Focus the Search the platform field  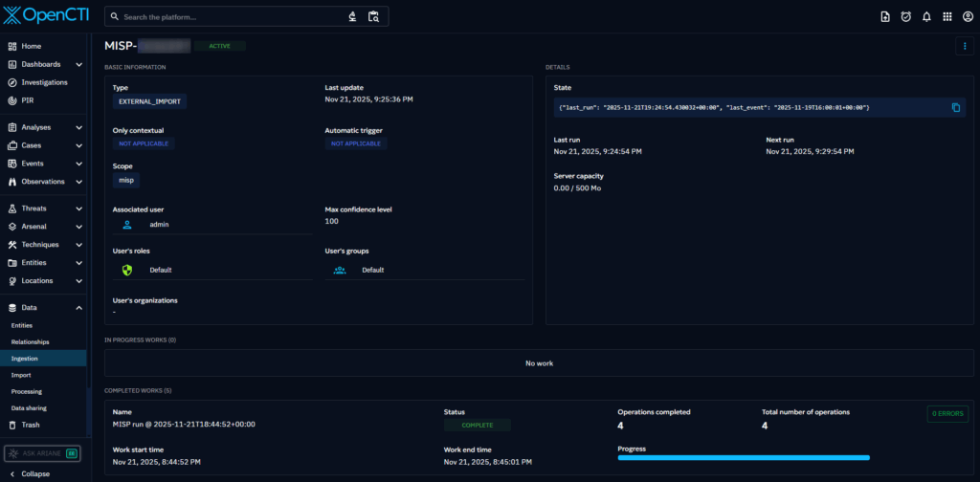[x=230, y=17]
